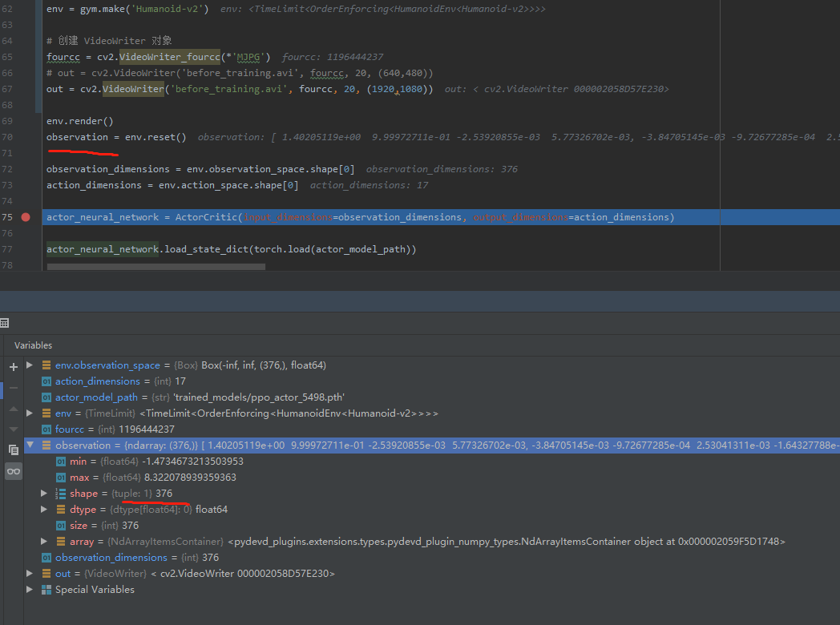Click the Special Variables grid icon
Viewport: 840px width, 625px height.
pyautogui.click(x=46, y=590)
